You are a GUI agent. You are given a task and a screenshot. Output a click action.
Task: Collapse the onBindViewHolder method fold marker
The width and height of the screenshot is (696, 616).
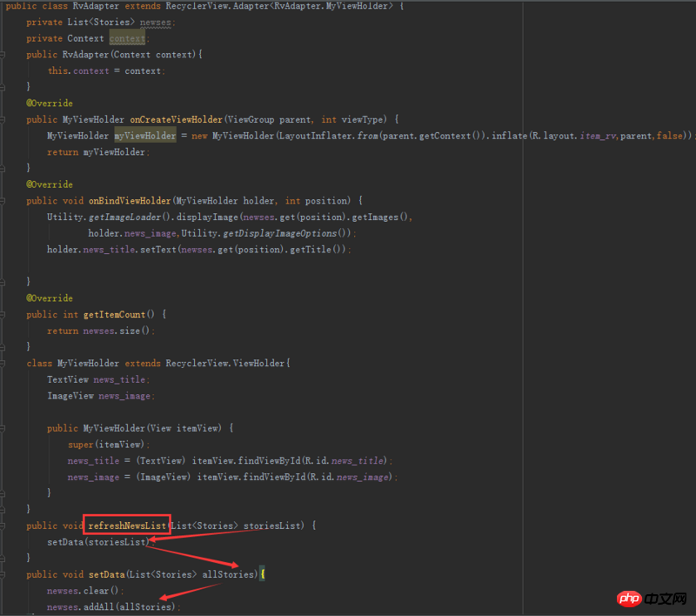tap(3, 201)
